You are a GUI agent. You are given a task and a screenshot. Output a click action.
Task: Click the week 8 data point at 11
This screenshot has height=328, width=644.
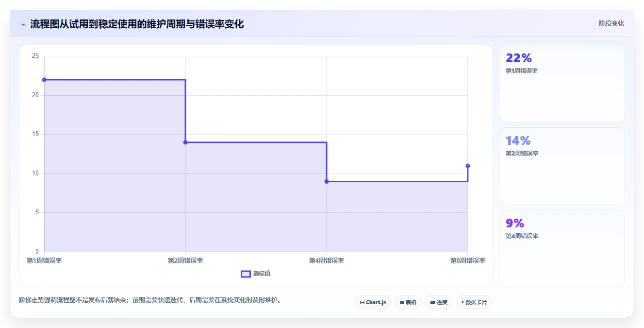tap(468, 166)
